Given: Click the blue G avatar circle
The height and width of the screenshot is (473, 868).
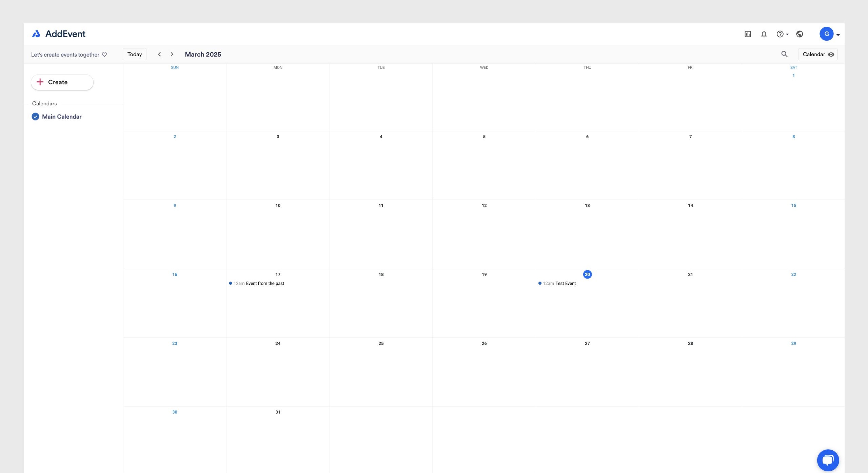Looking at the screenshot, I should coord(826,34).
